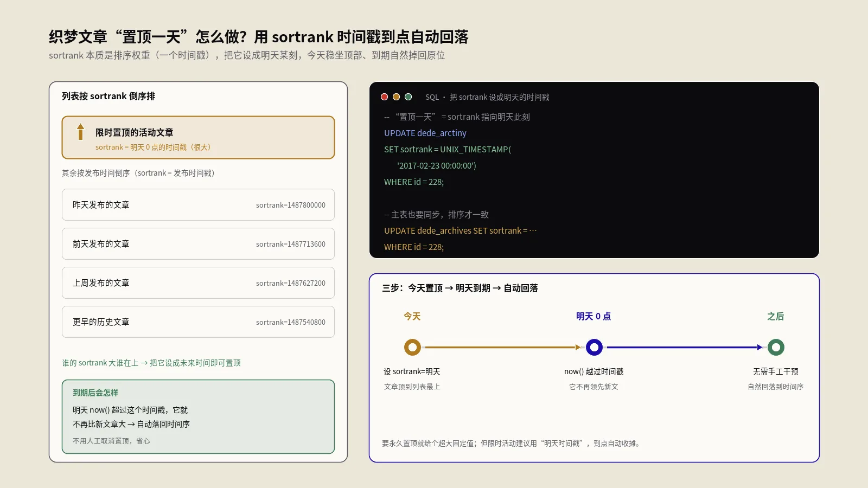Click the heading 列表按 sortrank 倒序排

(x=108, y=96)
